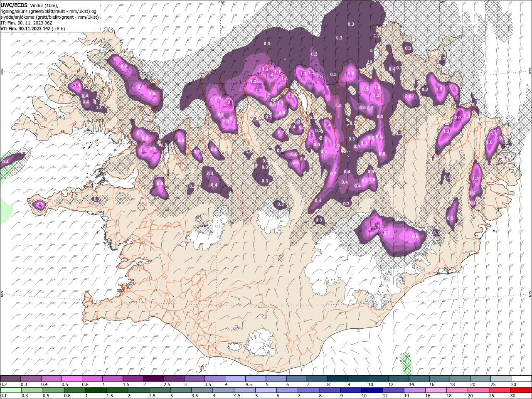Viewport: 532px width, 399px height.
Task: Select the red 30 swatch in rain legend
Action: click(x=521, y=390)
